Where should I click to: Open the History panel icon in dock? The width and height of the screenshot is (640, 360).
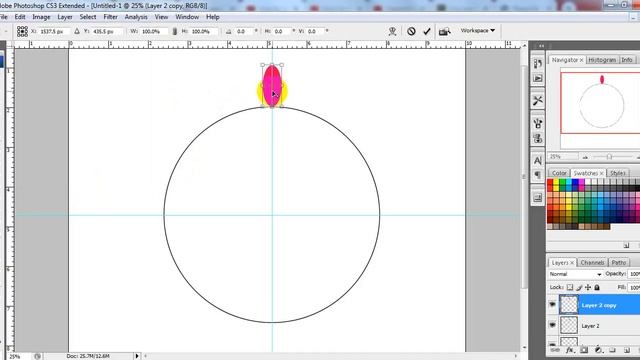pyautogui.click(x=538, y=64)
